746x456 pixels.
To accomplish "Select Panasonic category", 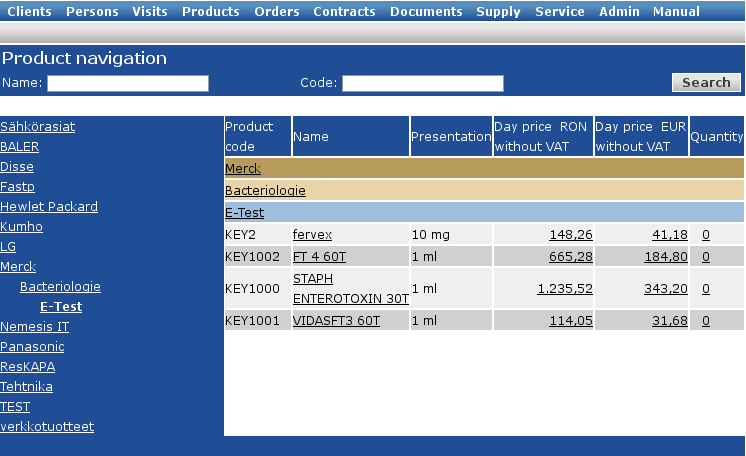I will click(32, 347).
